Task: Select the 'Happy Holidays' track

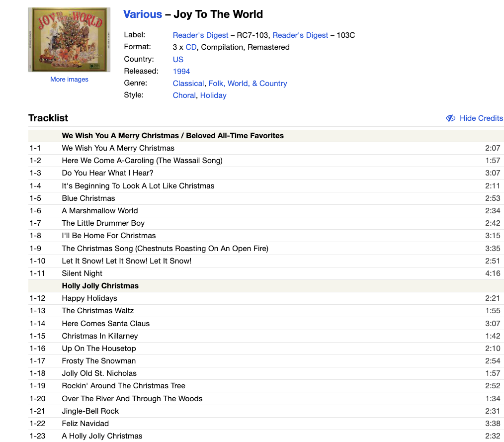Action: click(89, 298)
